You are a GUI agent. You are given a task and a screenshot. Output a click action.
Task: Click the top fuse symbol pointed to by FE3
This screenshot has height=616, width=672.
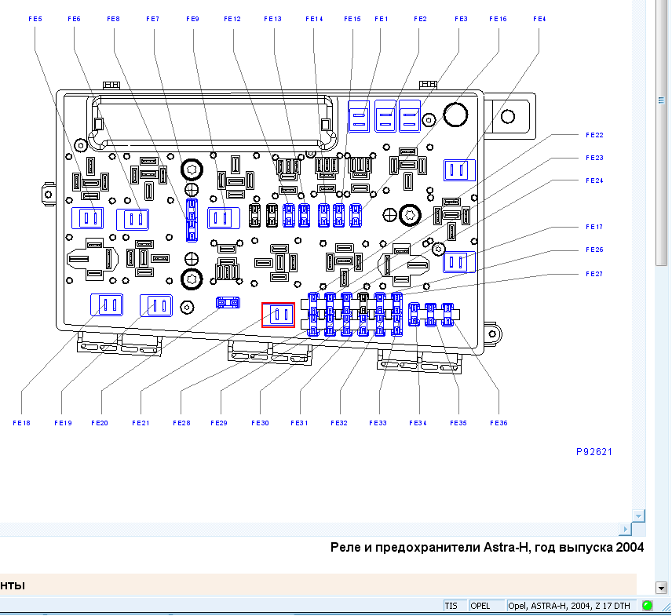410,116
